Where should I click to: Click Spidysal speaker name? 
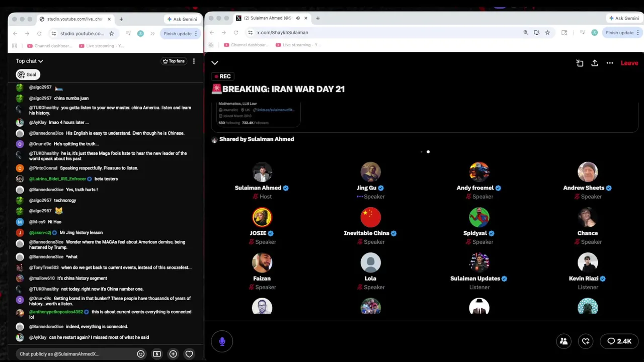coord(475,233)
